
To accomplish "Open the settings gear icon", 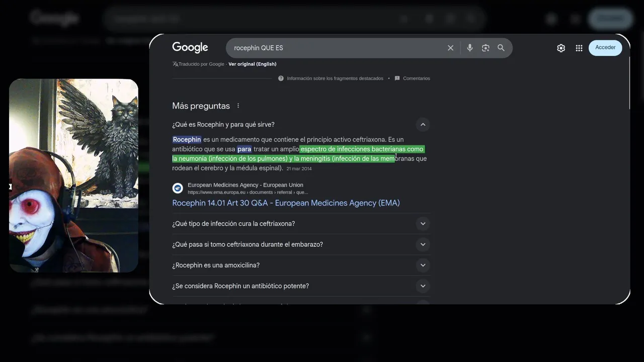I will [x=561, y=48].
